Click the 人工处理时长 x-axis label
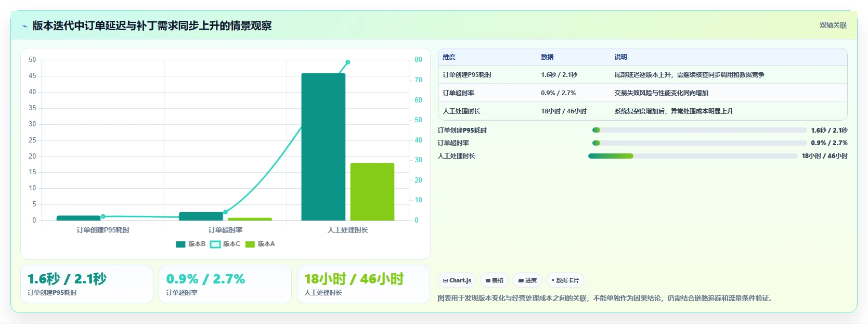This screenshot has height=324, width=868. pos(348,230)
